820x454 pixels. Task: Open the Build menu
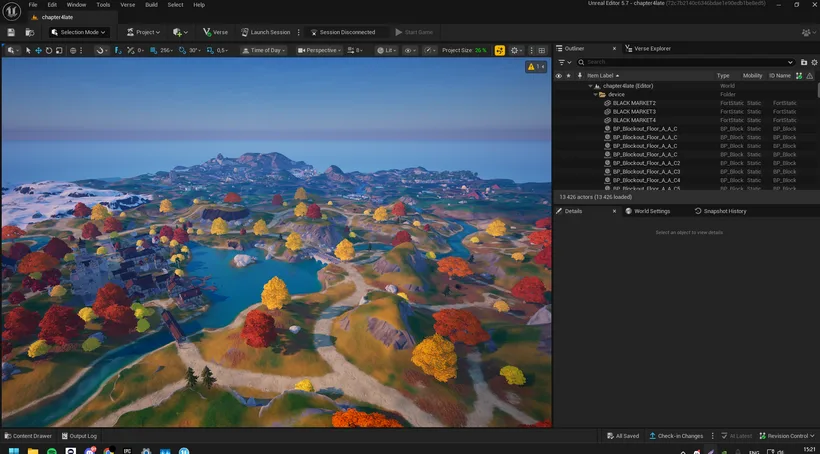(x=151, y=5)
